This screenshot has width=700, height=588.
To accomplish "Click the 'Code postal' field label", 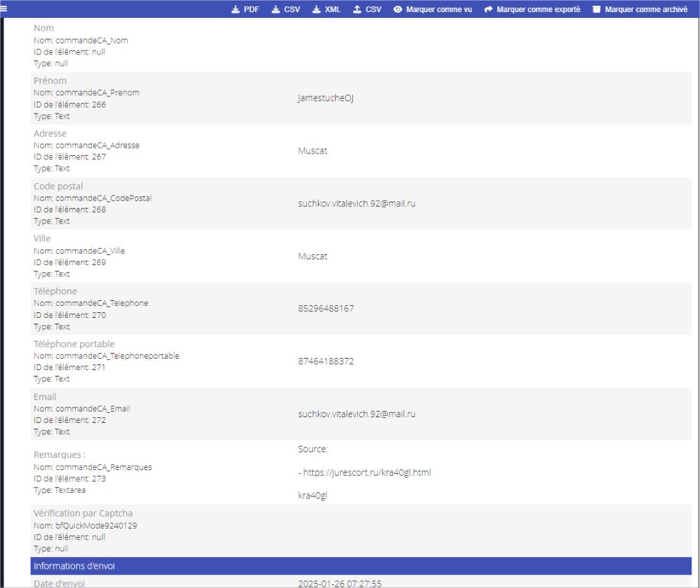I will [58, 186].
